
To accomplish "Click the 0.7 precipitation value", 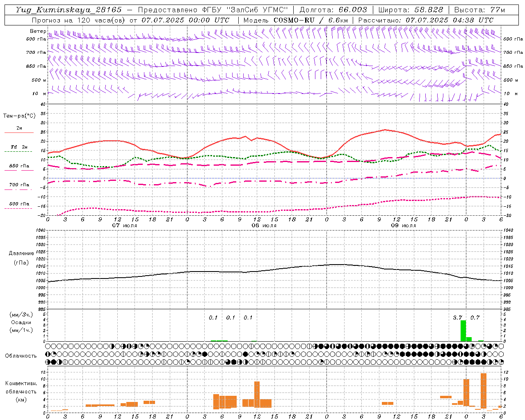I will coord(475,317).
